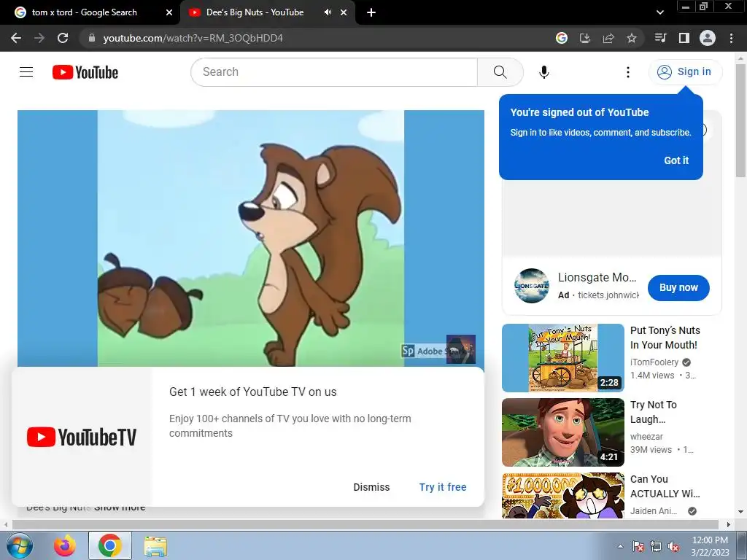Viewport: 747px width, 560px height.
Task: Click the network tray icon
Action: click(656, 547)
